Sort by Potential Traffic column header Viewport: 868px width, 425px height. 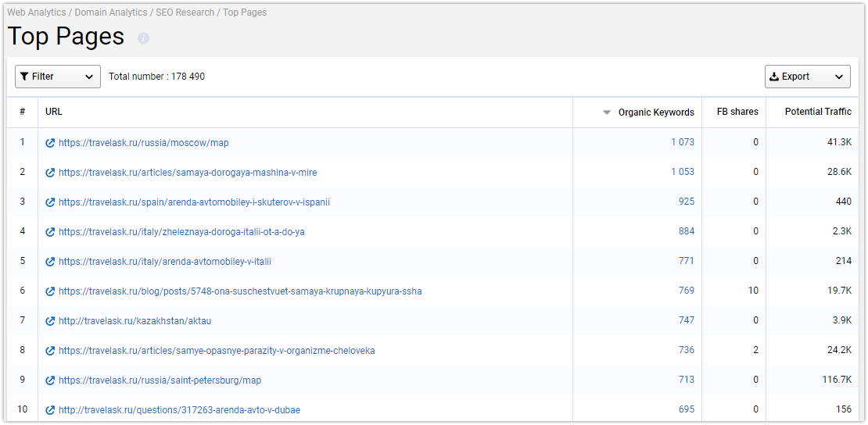818,112
